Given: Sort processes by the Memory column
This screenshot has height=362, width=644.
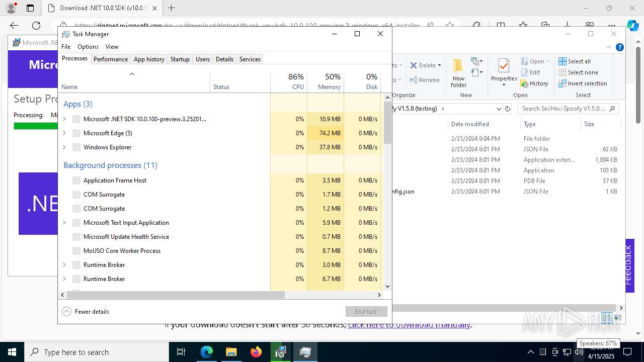Looking at the screenshot, I should click(x=326, y=82).
